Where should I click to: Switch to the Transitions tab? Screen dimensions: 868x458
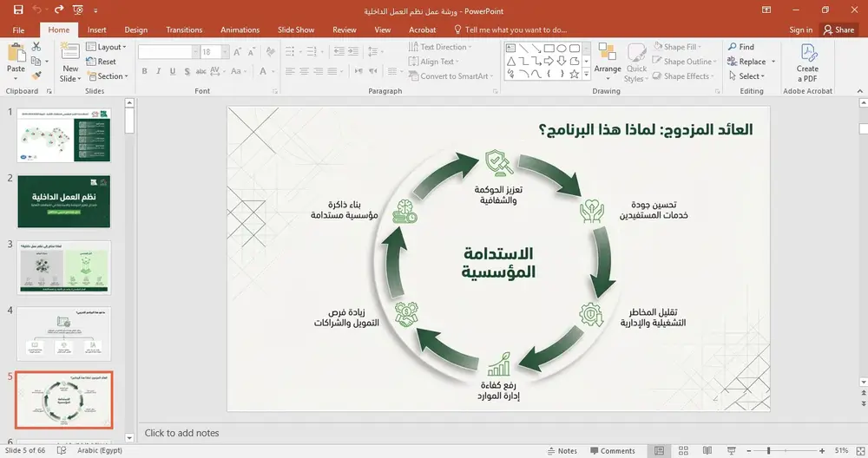[x=184, y=29]
